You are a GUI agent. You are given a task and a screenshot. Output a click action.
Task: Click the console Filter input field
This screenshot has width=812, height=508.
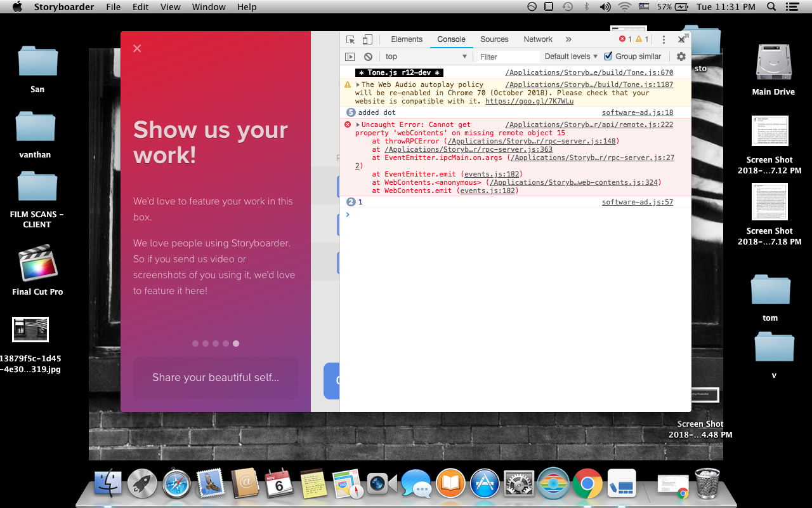coord(507,57)
